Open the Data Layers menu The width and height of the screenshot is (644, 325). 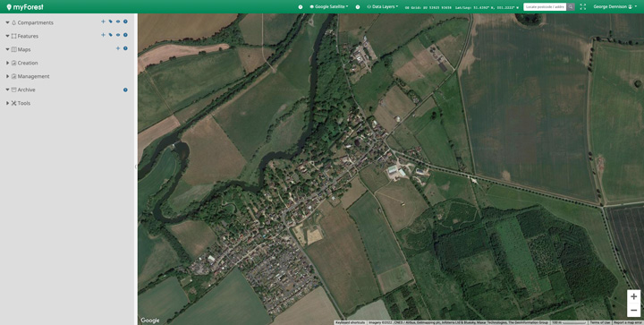[x=383, y=7]
